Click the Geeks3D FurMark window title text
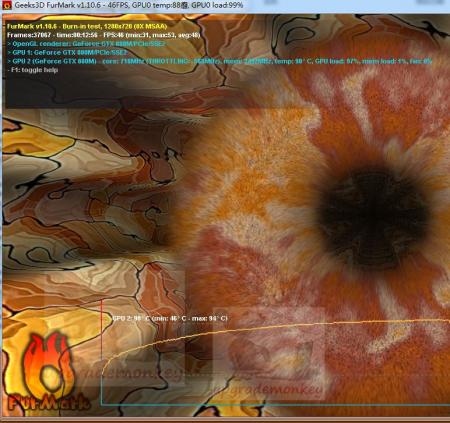450x423 pixels. (129, 5)
